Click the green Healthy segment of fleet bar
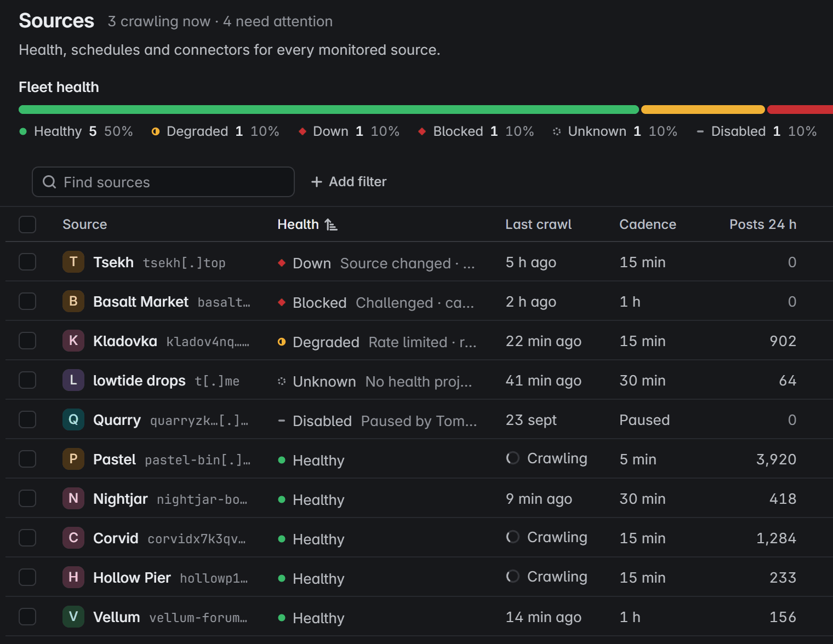The image size is (833, 644). 329,110
